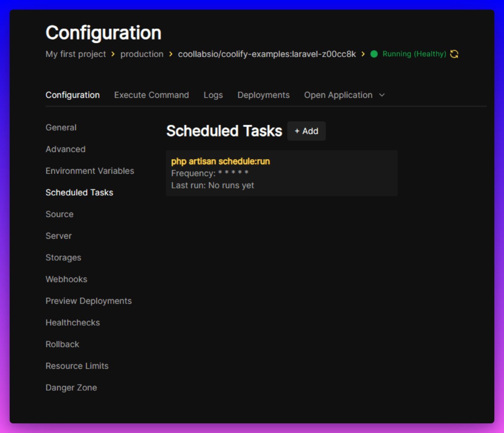Screen dimensions: 504x433
Task: Click the chevron after production breadcrumb
Action: [x=170, y=54]
